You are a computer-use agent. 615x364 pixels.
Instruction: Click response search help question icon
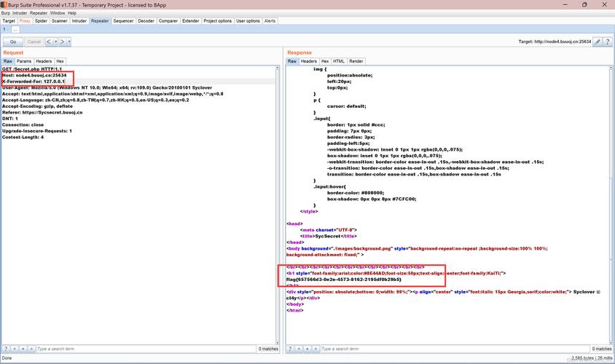pyautogui.click(x=290, y=349)
